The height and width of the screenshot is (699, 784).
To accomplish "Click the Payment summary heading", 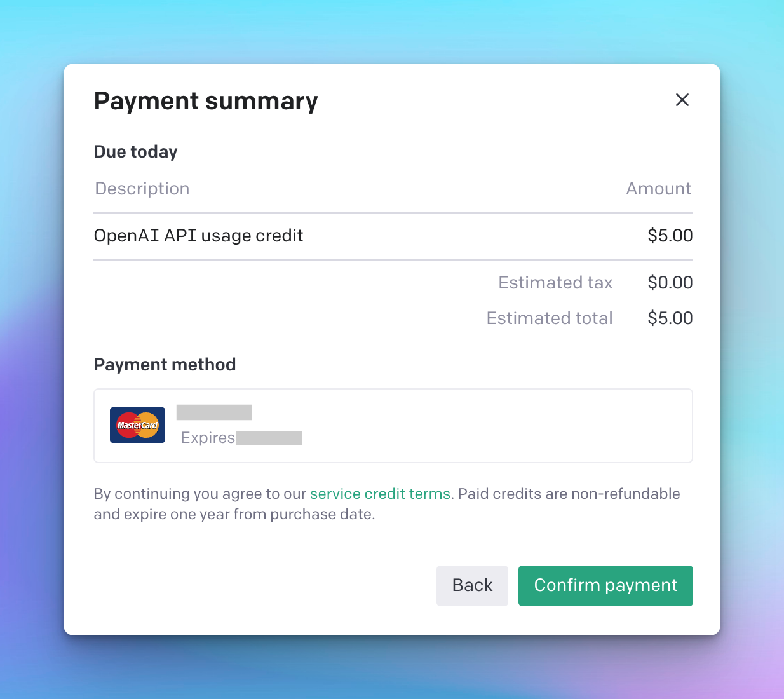I will [x=206, y=101].
